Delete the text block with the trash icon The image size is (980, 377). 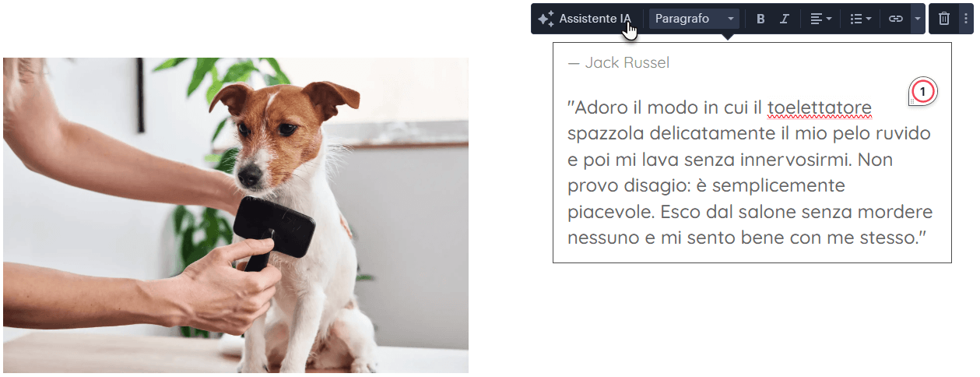(x=944, y=19)
